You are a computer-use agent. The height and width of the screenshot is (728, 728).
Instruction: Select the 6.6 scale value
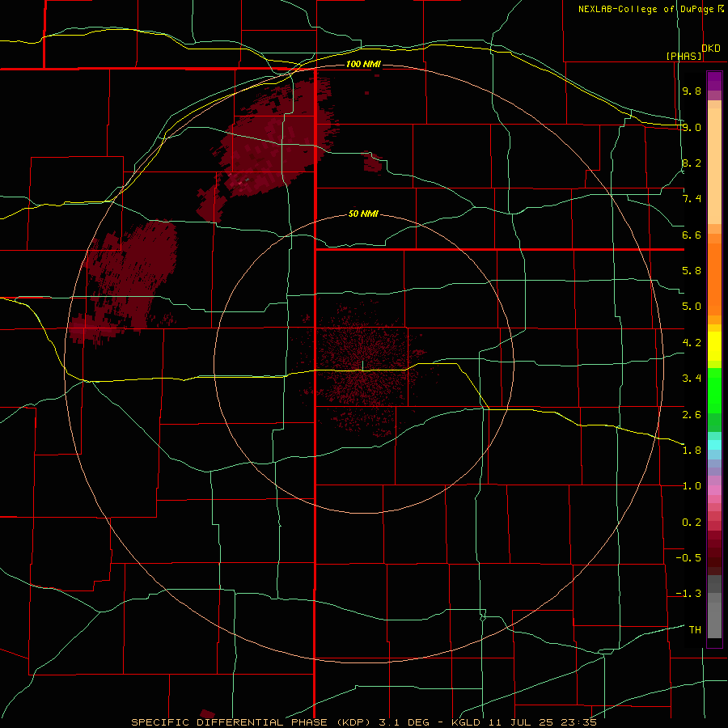coord(692,235)
